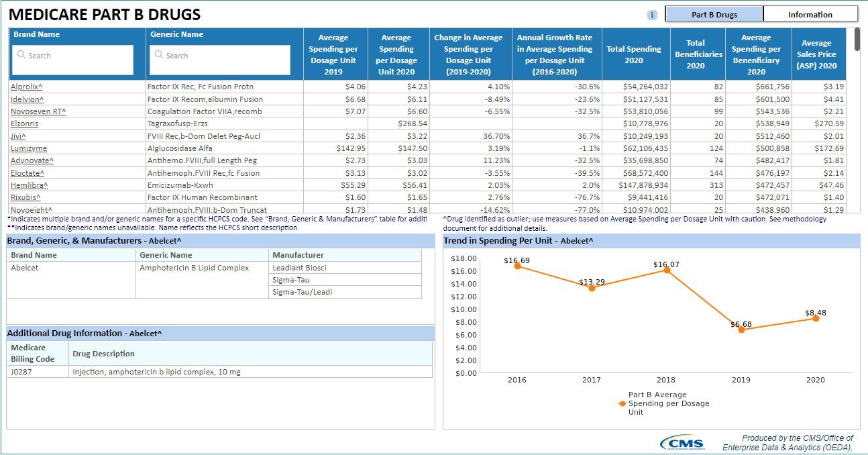Select the Hemlibra drug link
This screenshot has width=868, height=455.
point(29,185)
